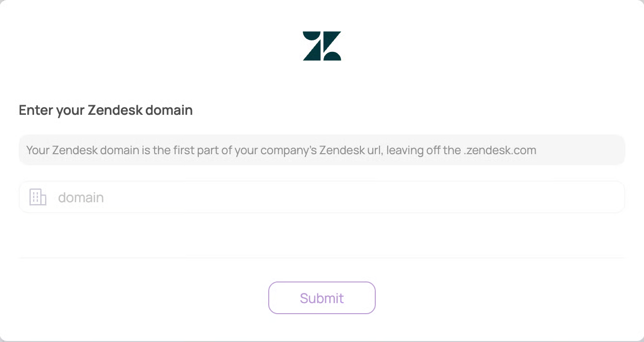
Task: Focus the domain input field
Action: click(x=322, y=197)
